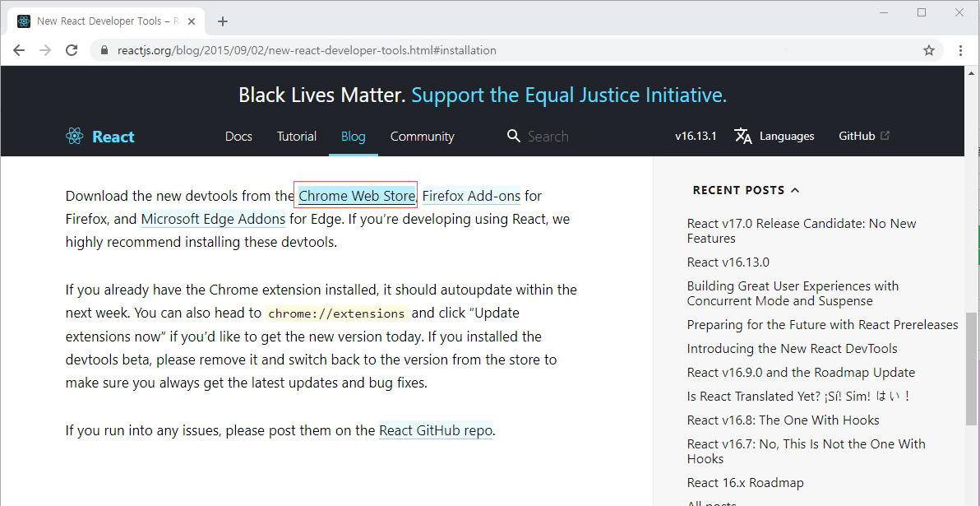Open Preparing for the Future post
The width and height of the screenshot is (980, 506).
822,325
